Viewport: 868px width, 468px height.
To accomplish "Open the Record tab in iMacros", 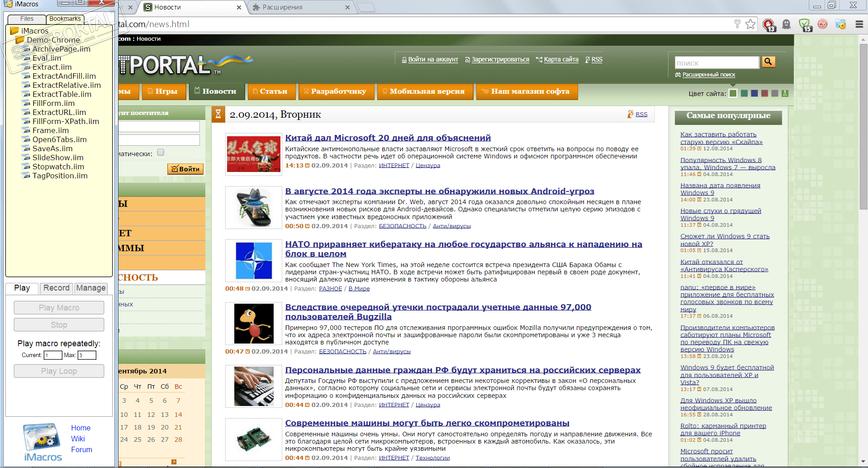I will tap(57, 288).
